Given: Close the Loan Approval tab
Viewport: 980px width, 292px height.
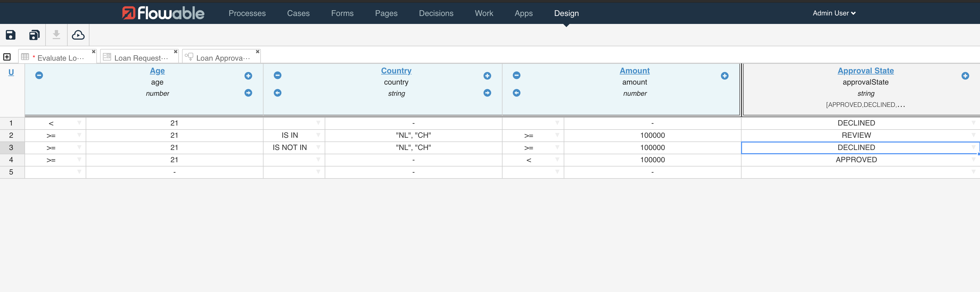Looking at the screenshot, I should click(257, 52).
